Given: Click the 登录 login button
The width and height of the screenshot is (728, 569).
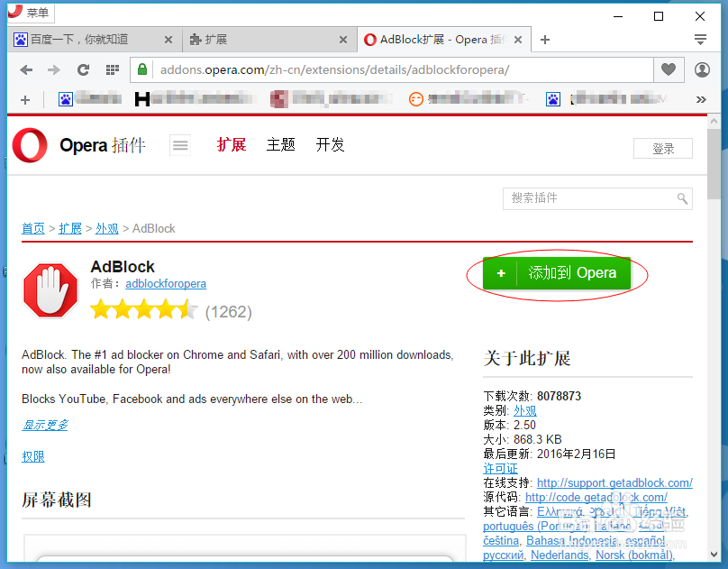Looking at the screenshot, I should point(663,149).
